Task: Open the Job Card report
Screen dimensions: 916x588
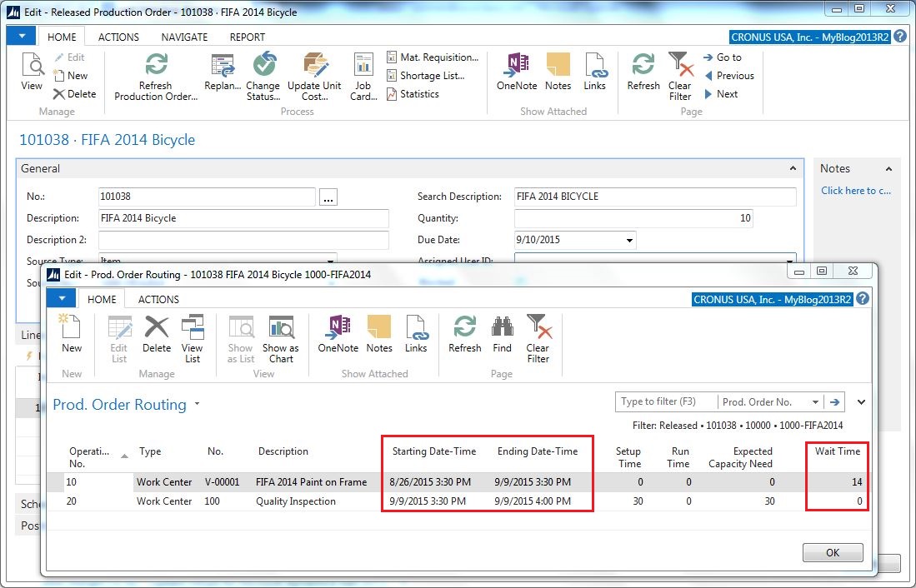Action: [x=363, y=76]
